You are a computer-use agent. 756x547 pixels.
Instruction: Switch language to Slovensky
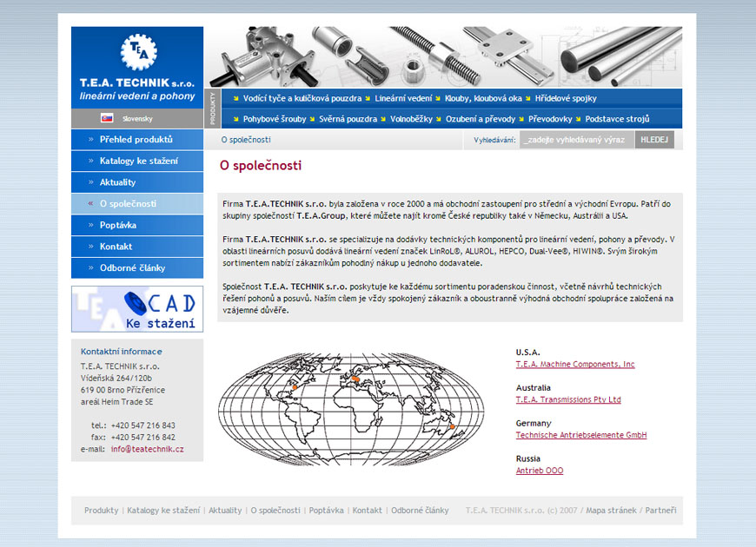[x=137, y=119]
